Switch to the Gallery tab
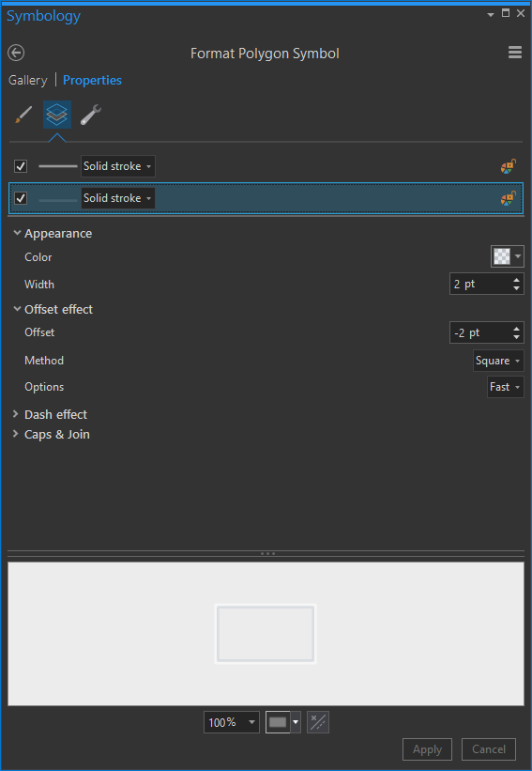Image resolution: width=532 pixels, height=771 pixels. [x=28, y=80]
